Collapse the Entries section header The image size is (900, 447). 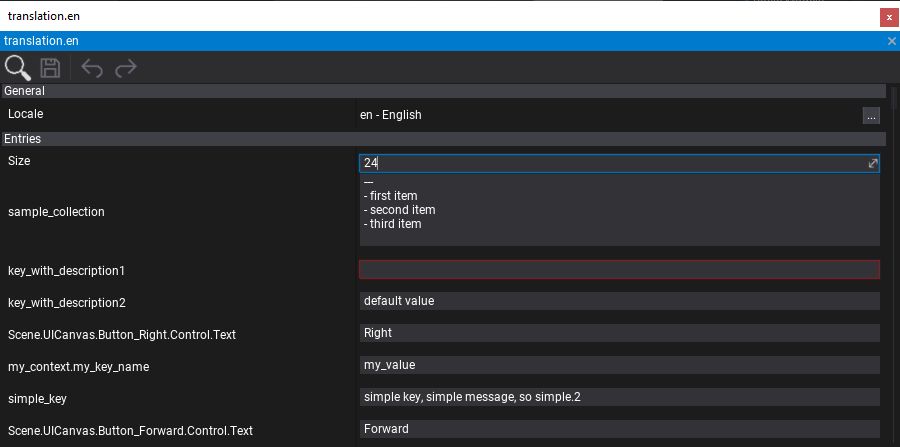click(x=444, y=139)
